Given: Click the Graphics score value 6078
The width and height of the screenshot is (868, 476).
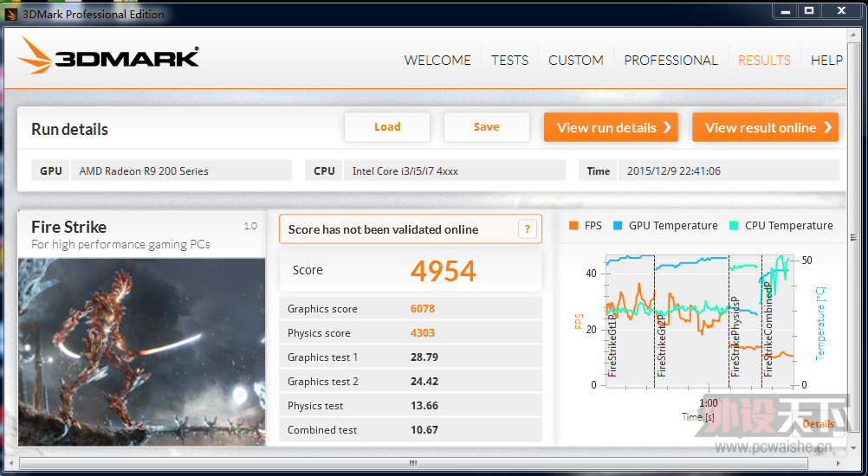Looking at the screenshot, I should click(x=423, y=308).
